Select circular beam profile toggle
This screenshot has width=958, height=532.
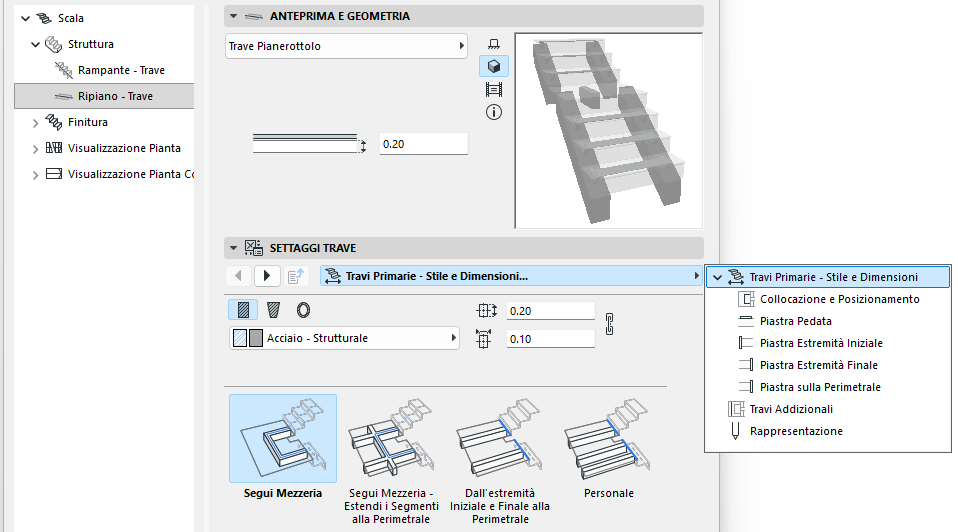tap(303, 310)
